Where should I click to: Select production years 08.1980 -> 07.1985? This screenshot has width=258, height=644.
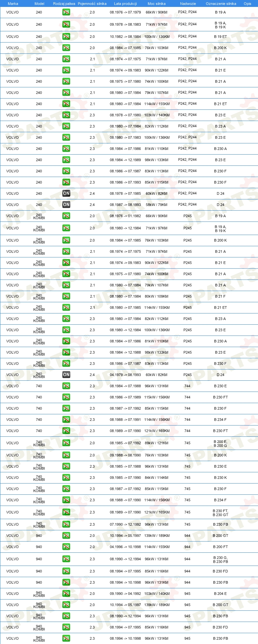(x=125, y=307)
